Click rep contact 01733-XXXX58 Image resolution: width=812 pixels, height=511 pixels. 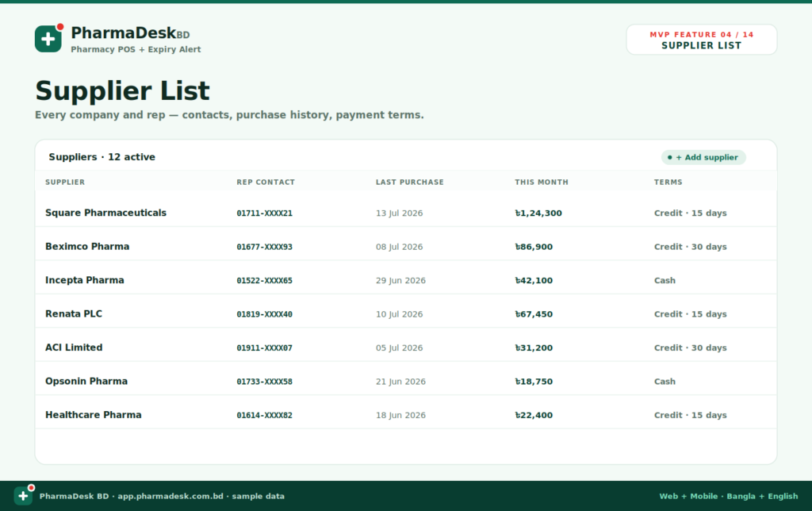pyautogui.click(x=264, y=382)
